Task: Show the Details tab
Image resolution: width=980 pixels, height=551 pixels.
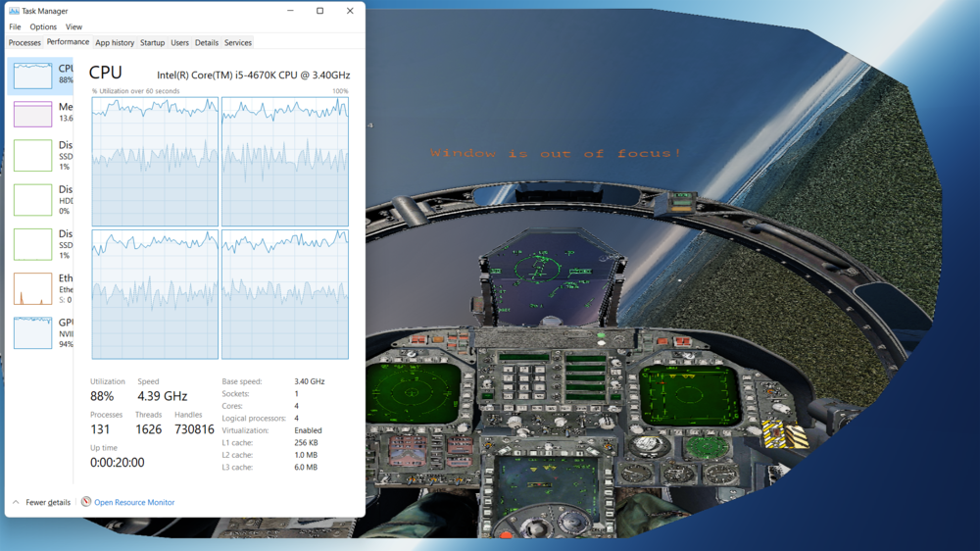Action: click(206, 42)
